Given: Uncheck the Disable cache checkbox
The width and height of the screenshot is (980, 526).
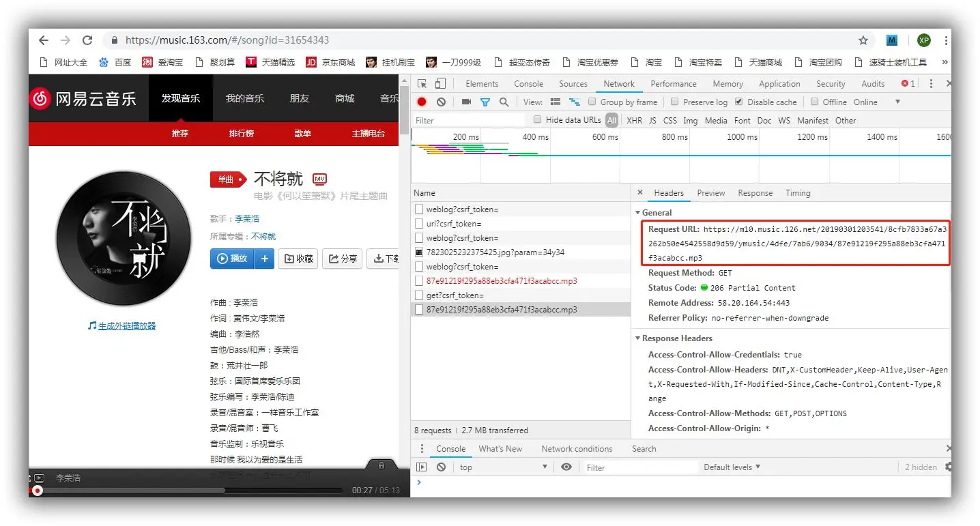Looking at the screenshot, I should click(738, 102).
